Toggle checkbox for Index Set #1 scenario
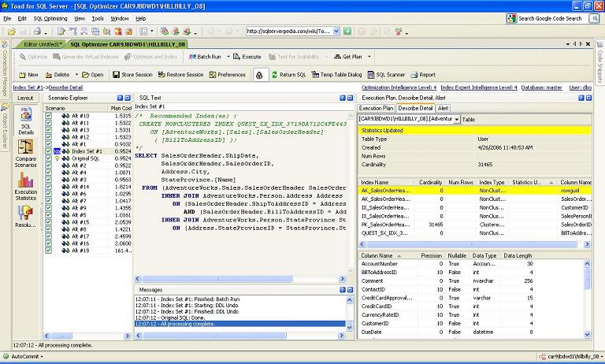Image resolution: width=605 pixels, height=364 pixels. click(48, 151)
